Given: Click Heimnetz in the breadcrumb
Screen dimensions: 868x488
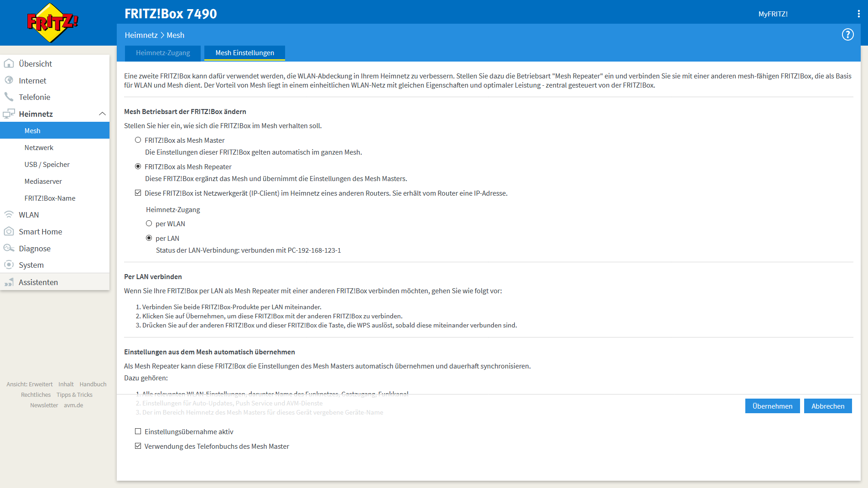Looking at the screenshot, I should pyautogui.click(x=141, y=35).
